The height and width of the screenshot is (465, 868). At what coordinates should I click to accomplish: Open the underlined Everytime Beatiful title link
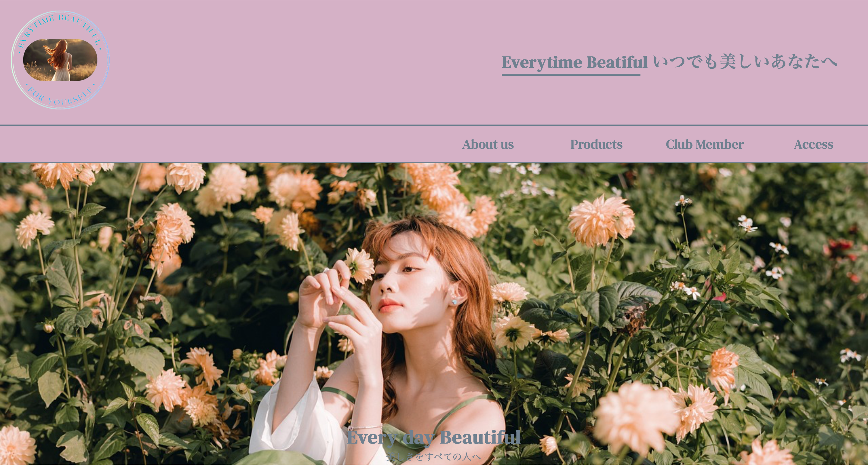(574, 62)
